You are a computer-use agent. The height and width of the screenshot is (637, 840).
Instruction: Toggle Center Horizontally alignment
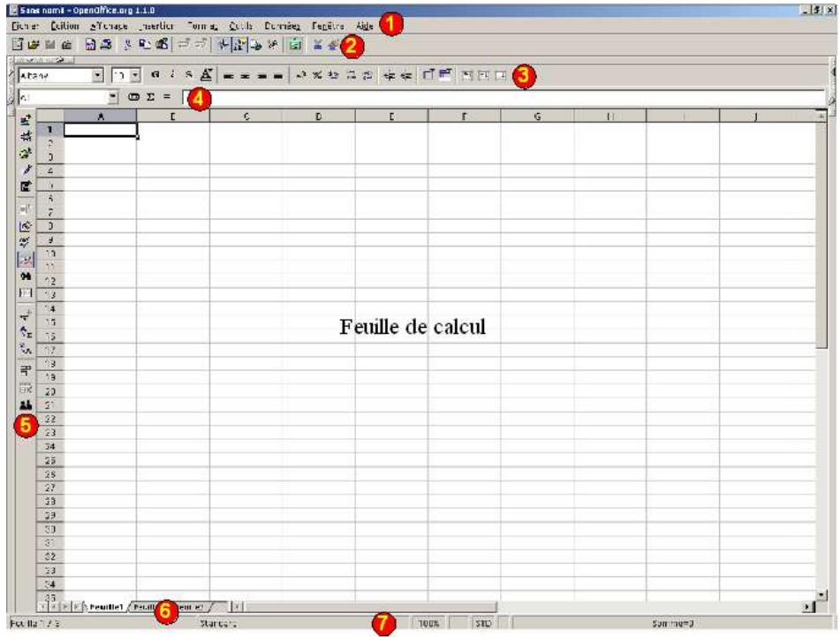point(245,76)
